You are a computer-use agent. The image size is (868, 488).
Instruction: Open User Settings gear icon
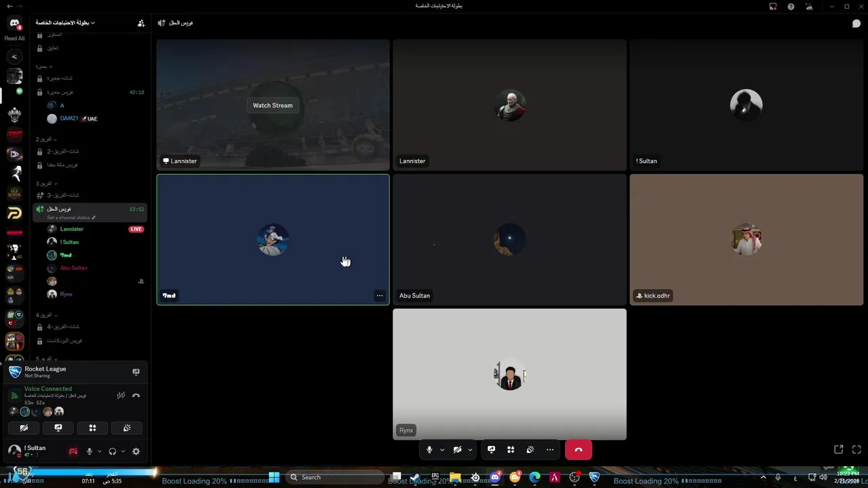[136, 451]
